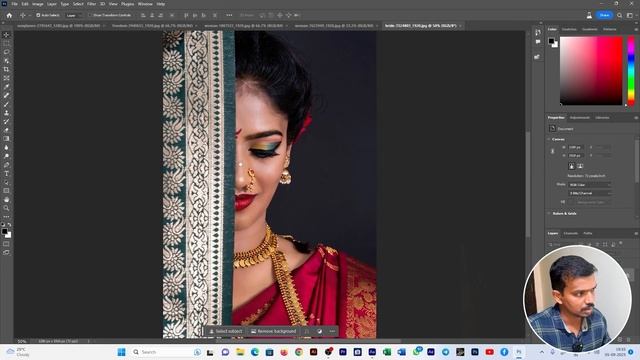Image resolution: width=640 pixels, height=360 pixels.
Task: Switch foreground and background colors arrow
Action: coord(10,225)
